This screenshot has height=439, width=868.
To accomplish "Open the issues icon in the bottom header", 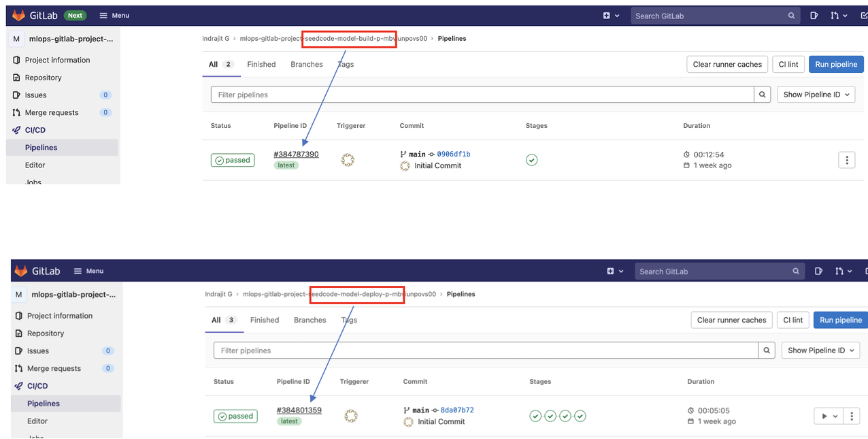I will 818,272.
